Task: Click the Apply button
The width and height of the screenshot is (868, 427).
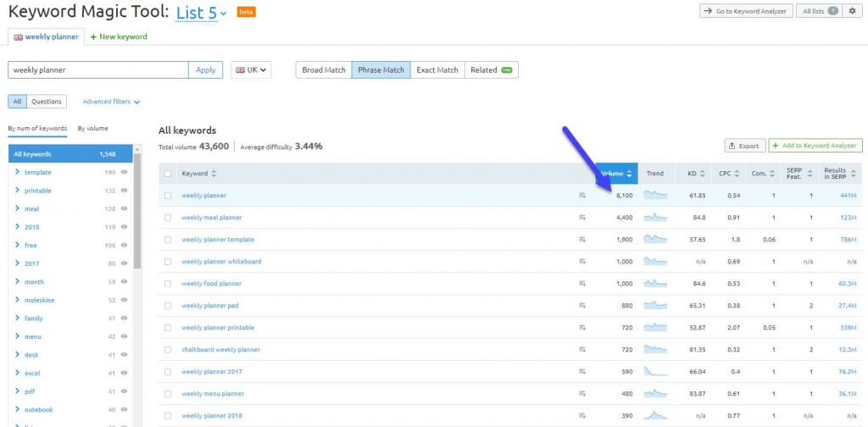Action: [205, 70]
